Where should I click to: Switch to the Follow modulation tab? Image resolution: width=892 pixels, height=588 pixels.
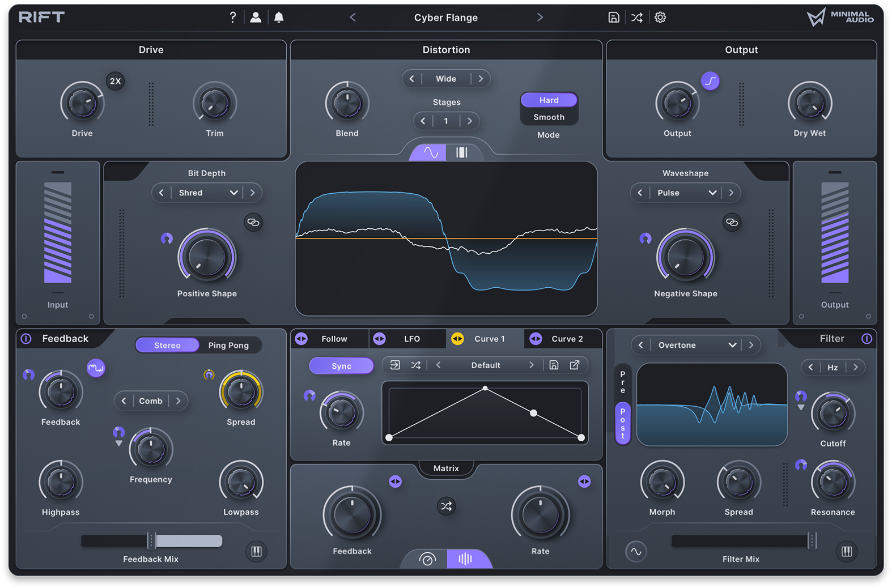click(330, 339)
